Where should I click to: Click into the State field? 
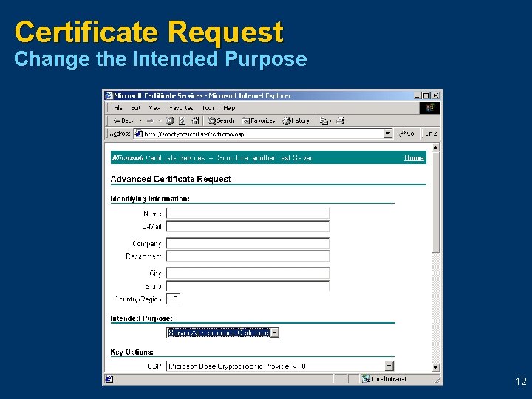(x=248, y=286)
